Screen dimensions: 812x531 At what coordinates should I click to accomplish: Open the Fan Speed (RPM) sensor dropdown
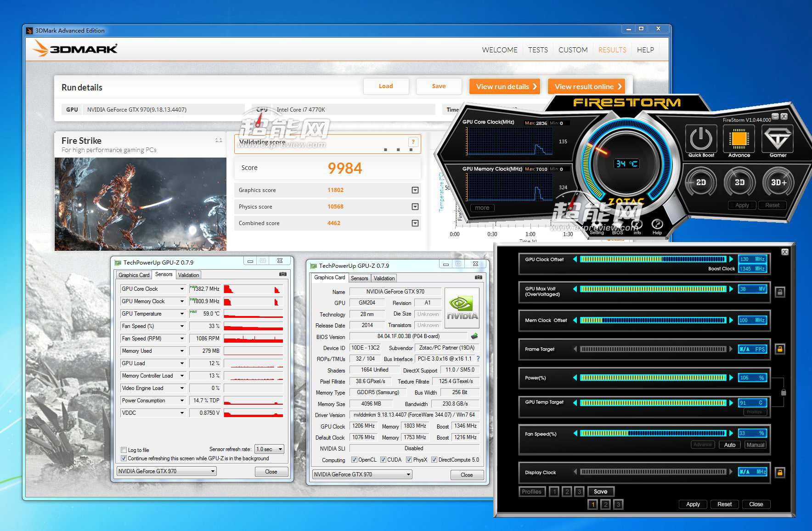pos(182,339)
